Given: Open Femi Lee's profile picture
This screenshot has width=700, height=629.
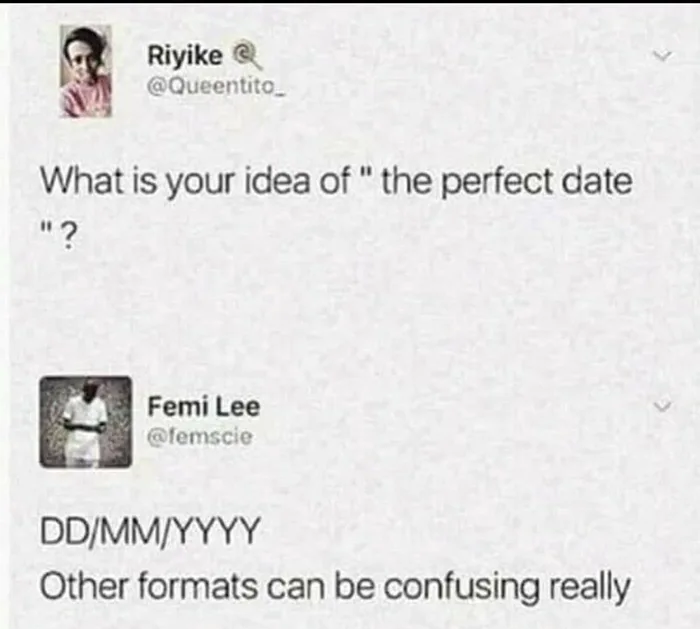Looking at the screenshot, I should coord(85,422).
